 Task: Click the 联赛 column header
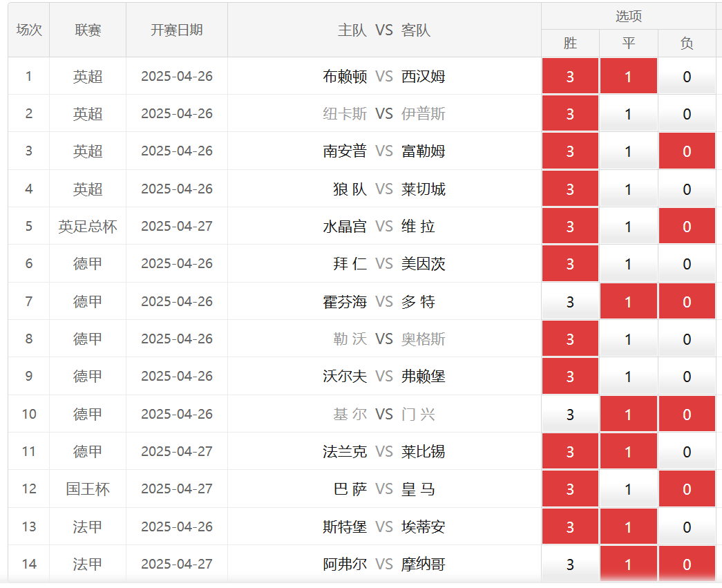coord(88,30)
